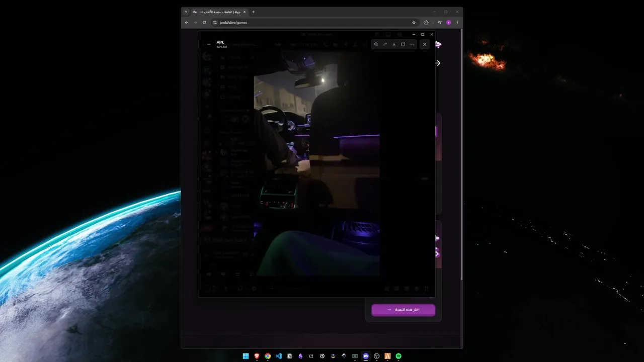Zoom in on the image in Discord viewer
This screenshot has width=644, height=362.
click(376, 44)
